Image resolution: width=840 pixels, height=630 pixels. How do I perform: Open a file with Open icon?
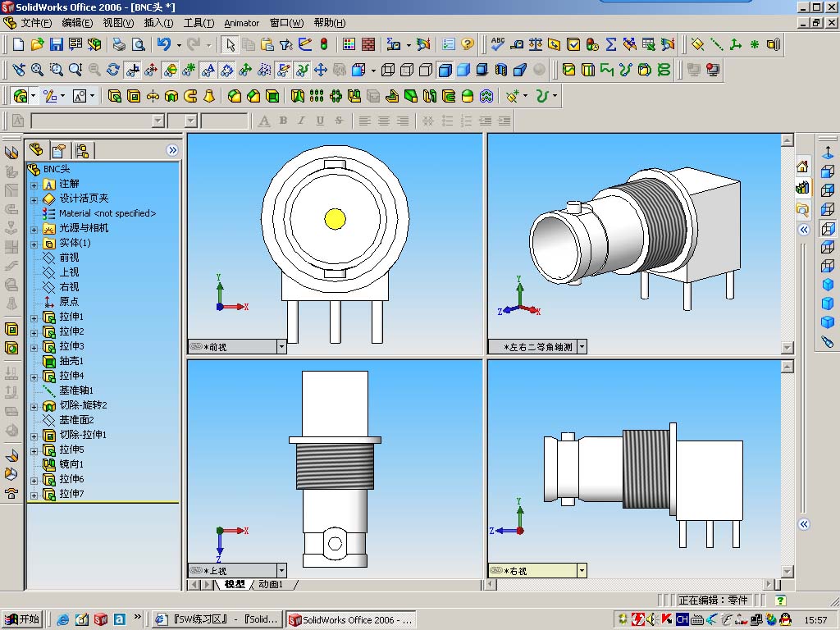pos(38,44)
